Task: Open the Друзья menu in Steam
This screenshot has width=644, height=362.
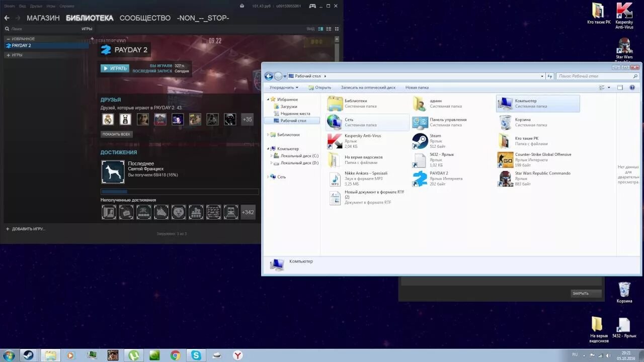Action: [36, 6]
